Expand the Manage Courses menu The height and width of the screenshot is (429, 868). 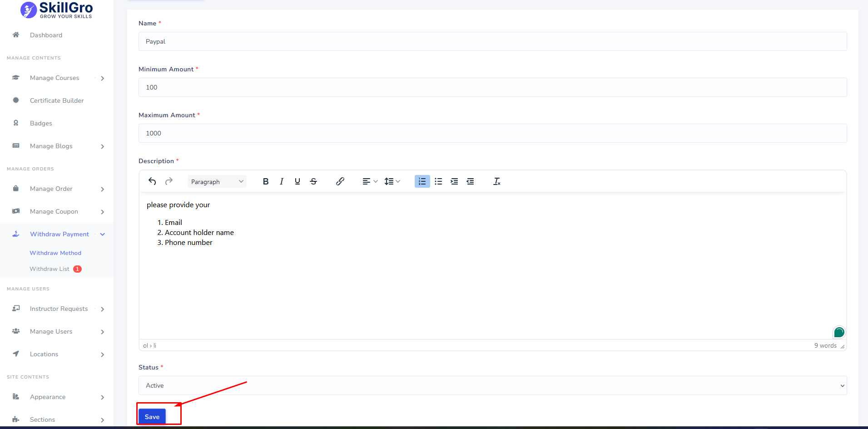tap(57, 78)
